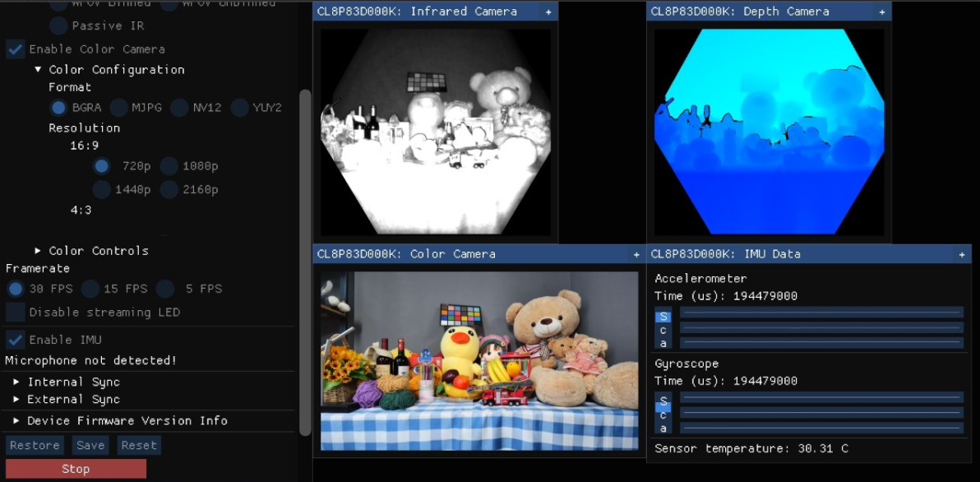The width and height of the screenshot is (980, 482).
Task: Uncheck the Enable Color Camera checkbox
Action: click(x=16, y=49)
